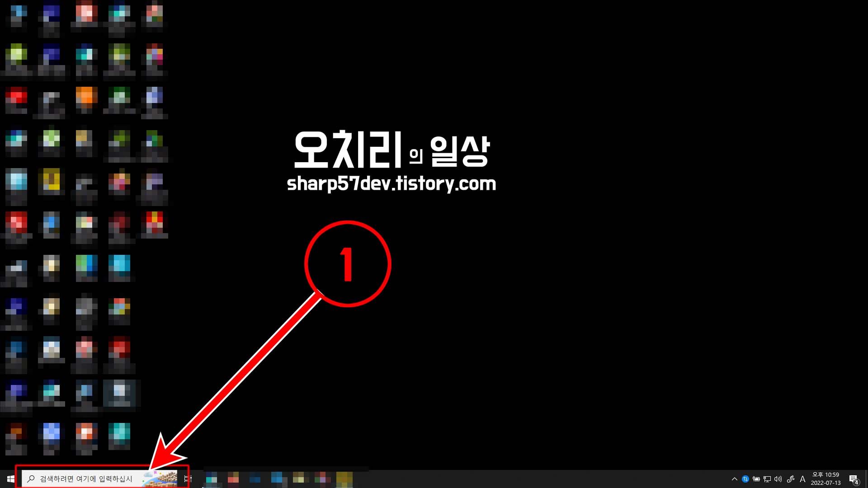Open the yellow pinned taskbar app
Image resolution: width=868 pixels, height=488 pixels.
tap(344, 479)
